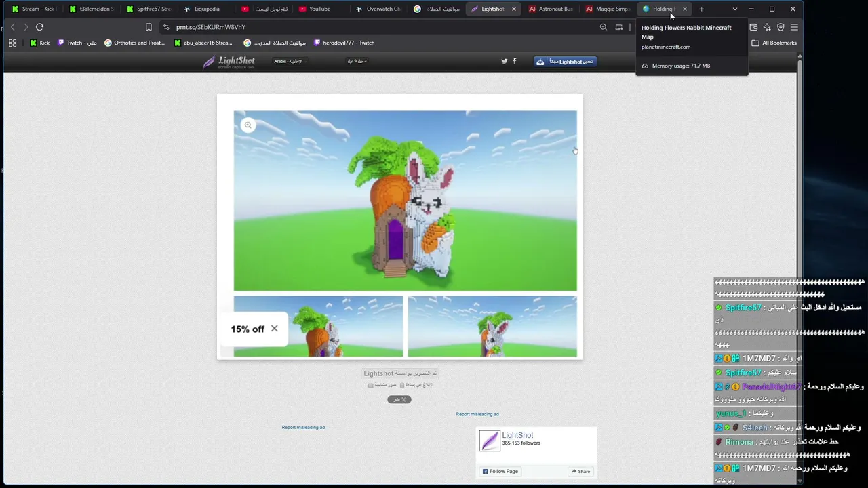The width and height of the screenshot is (868, 488).
Task: Open the All Bookmarks folder
Action: tap(774, 43)
